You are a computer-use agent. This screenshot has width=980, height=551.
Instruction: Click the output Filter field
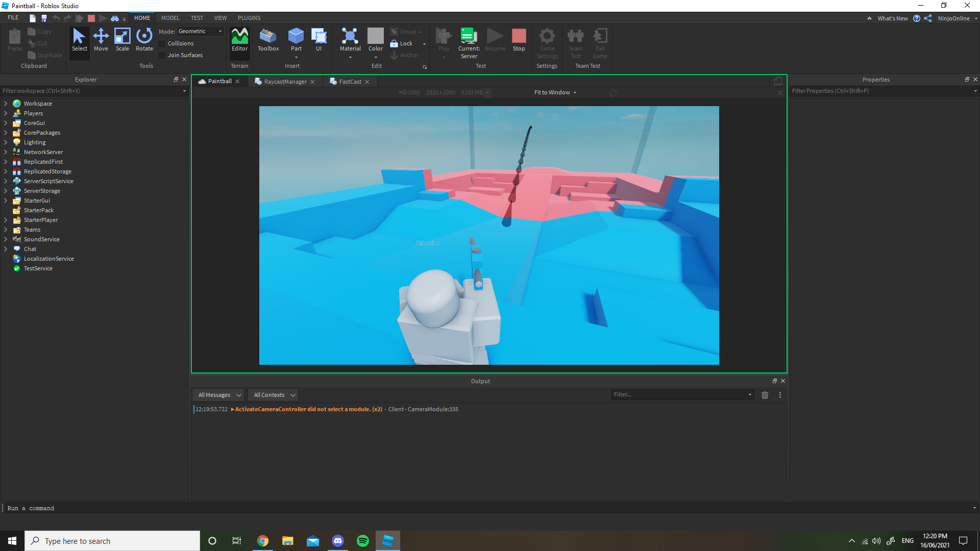(682, 395)
